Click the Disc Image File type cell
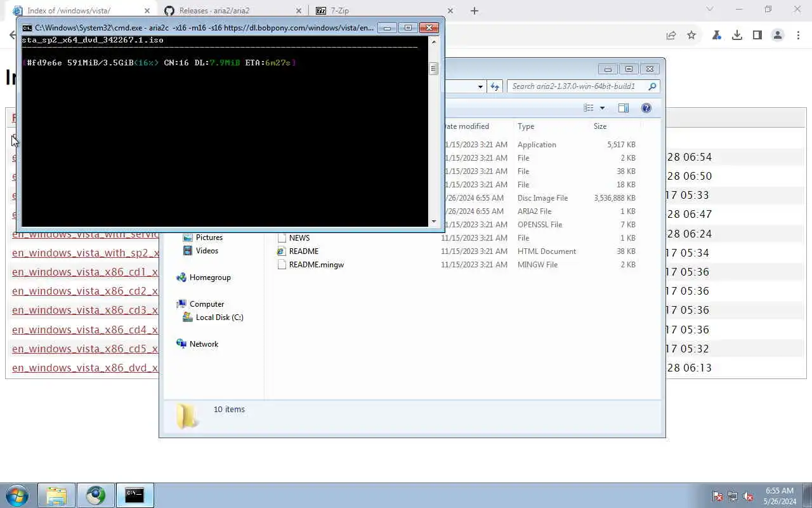The image size is (812, 508). (x=542, y=198)
